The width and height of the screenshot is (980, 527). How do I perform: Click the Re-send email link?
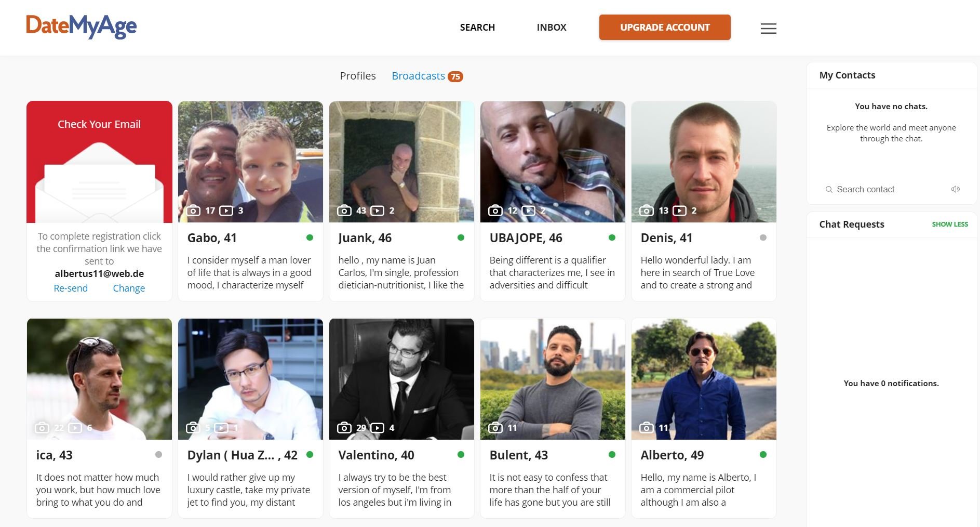(71, 288)
